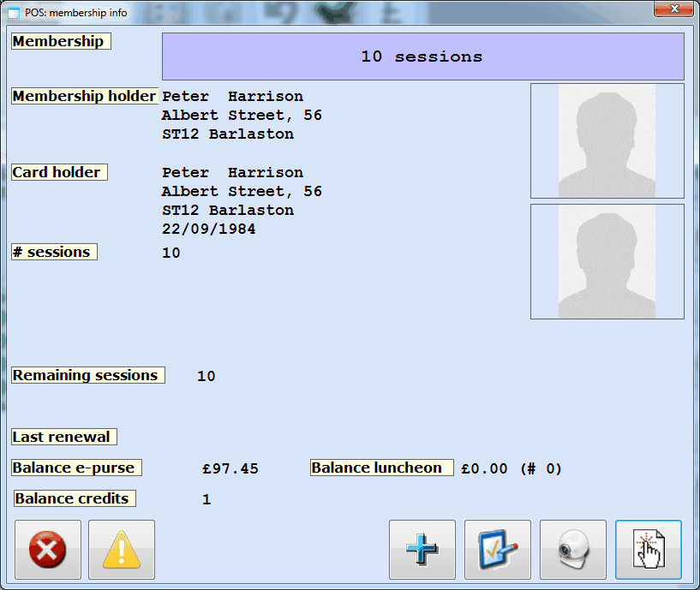Image resolution: width=700 pixels, height=590 pixels.
Task: Open the checklist edit button
Action: [x=498, y=550]
